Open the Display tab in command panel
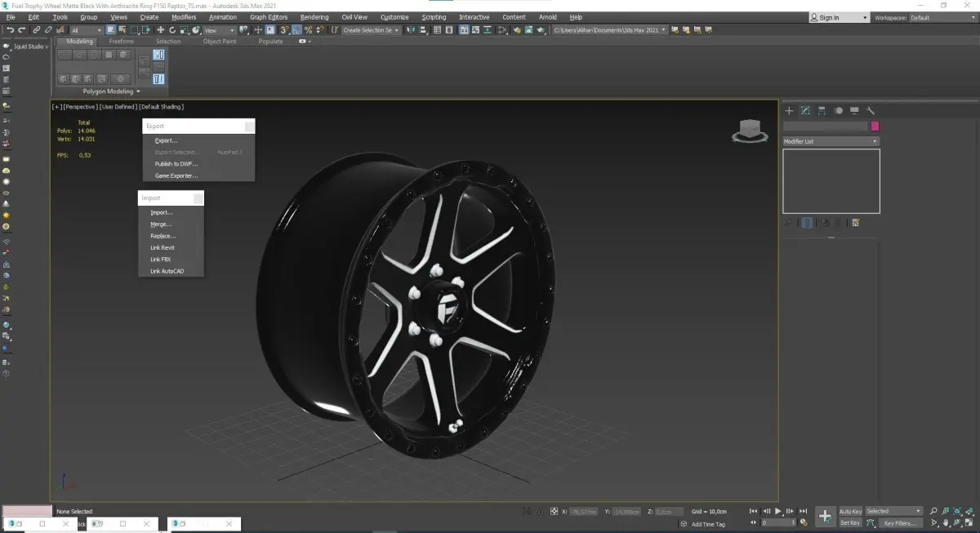Image resolution: width=980 pixels, height=533 pixels. pos(854,110)
